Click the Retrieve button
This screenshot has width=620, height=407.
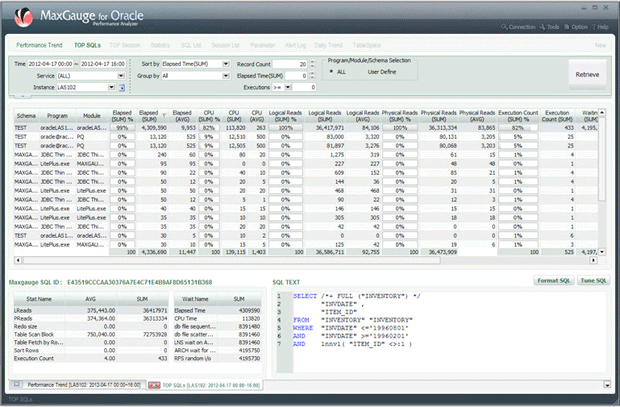587,74
